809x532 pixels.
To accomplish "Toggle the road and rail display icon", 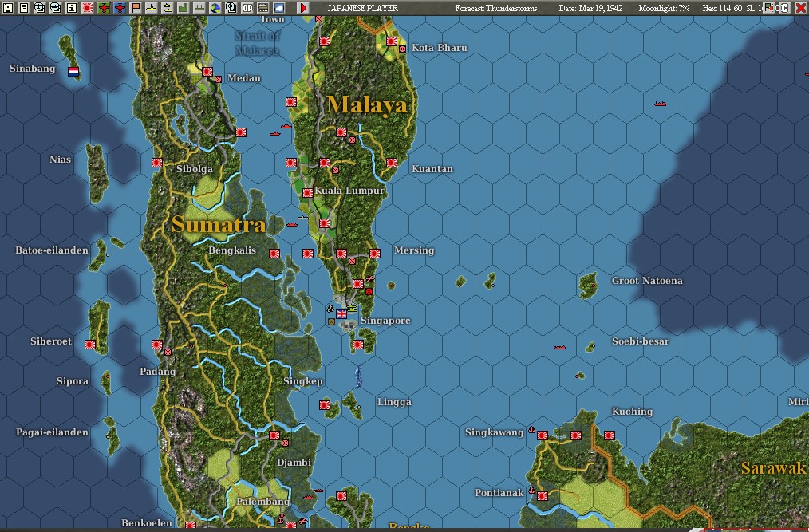I will tap(263, 8).
